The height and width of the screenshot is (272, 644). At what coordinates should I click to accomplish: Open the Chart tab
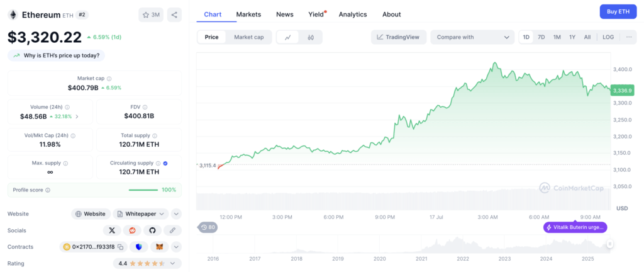[x=213, y=14]
